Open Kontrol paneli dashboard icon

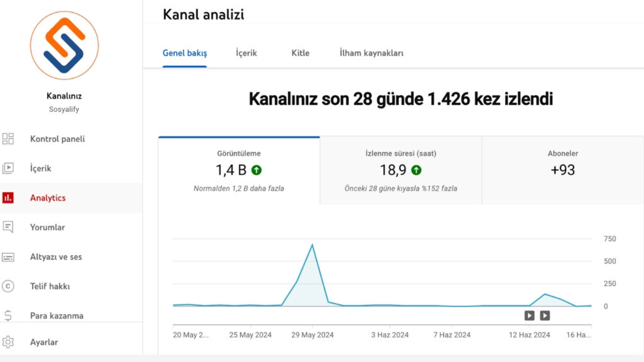tap(8, 139)
